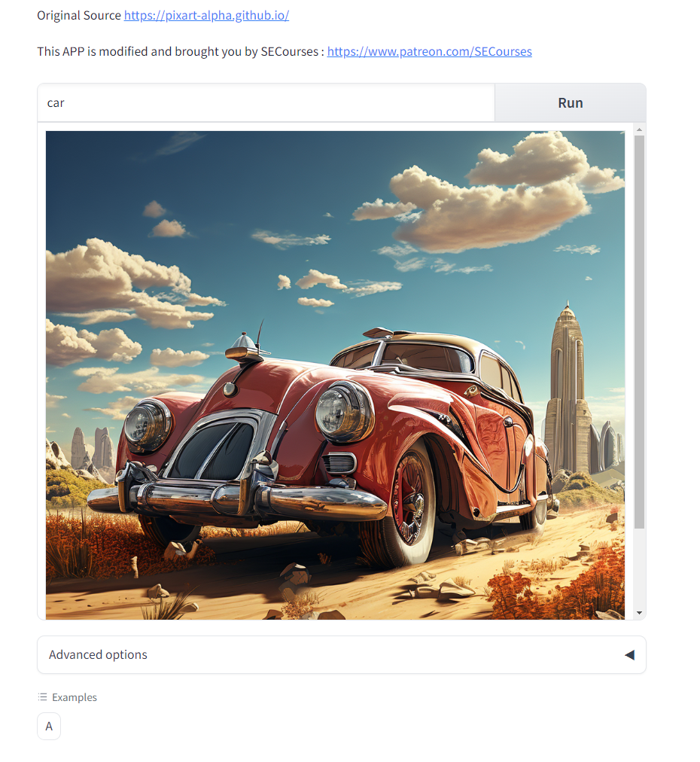Click the triangle arrow on Advanced options
This screenshot has width=700, height=762.
[629, 654]
